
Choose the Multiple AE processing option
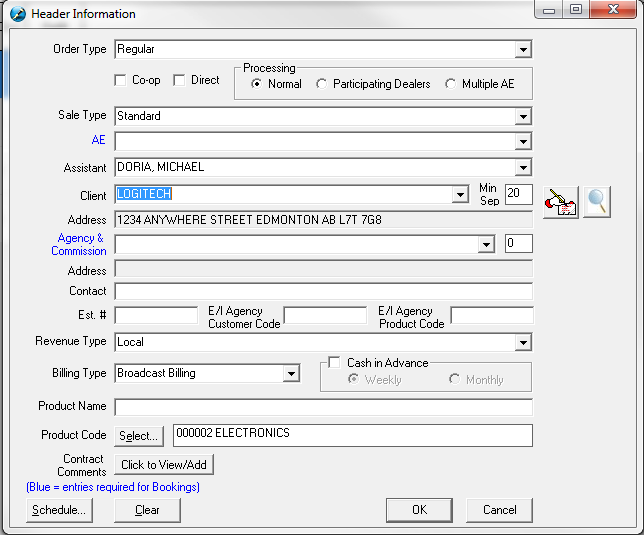(451, 85)
